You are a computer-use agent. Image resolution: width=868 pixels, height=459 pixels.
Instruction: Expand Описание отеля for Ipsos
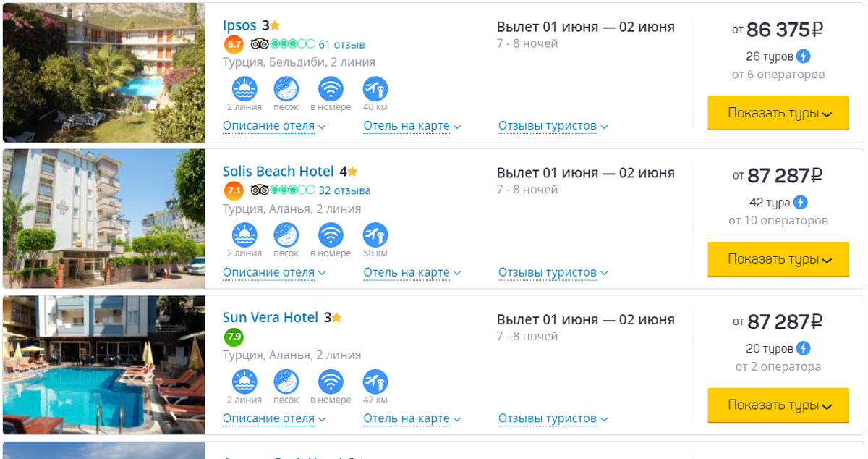tap(274, 126)
